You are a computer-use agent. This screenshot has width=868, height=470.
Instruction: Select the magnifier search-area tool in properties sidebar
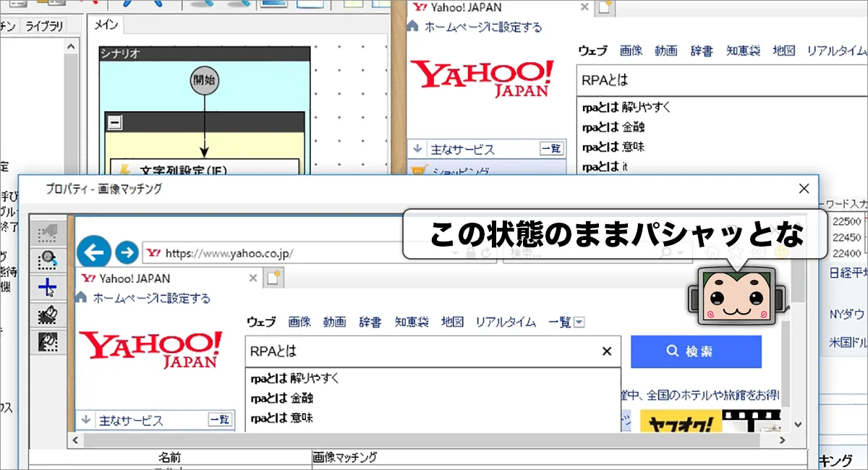[x=48, y=260]
